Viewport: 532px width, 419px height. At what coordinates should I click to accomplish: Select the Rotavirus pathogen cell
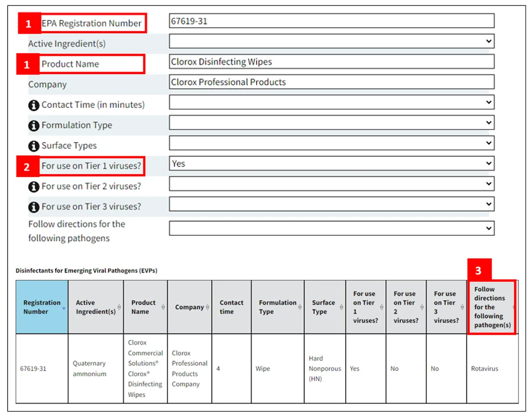tap(492, 368)
